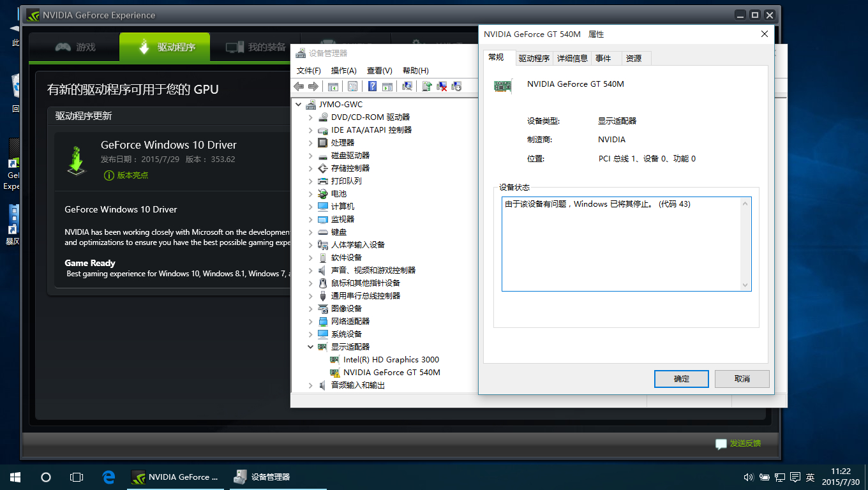This screenshot has height=490, width=868.
Task: Collapse the JYMO-GWC root node
Action: [298, 105]
